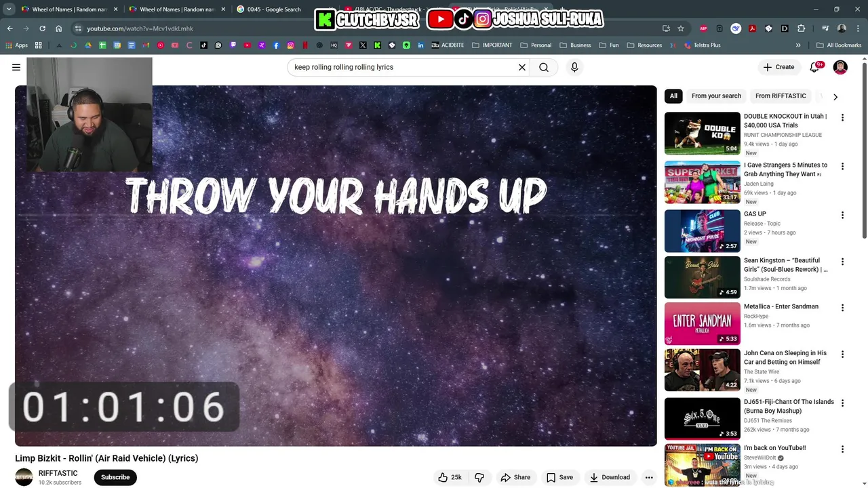868x488 pixels.
Task: Save the video to a playlist
Action: [560, 477]
